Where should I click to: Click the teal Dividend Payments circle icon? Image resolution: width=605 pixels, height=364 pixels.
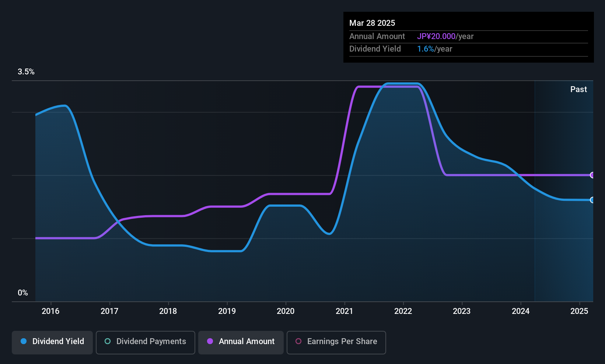(x=108, y=341)
